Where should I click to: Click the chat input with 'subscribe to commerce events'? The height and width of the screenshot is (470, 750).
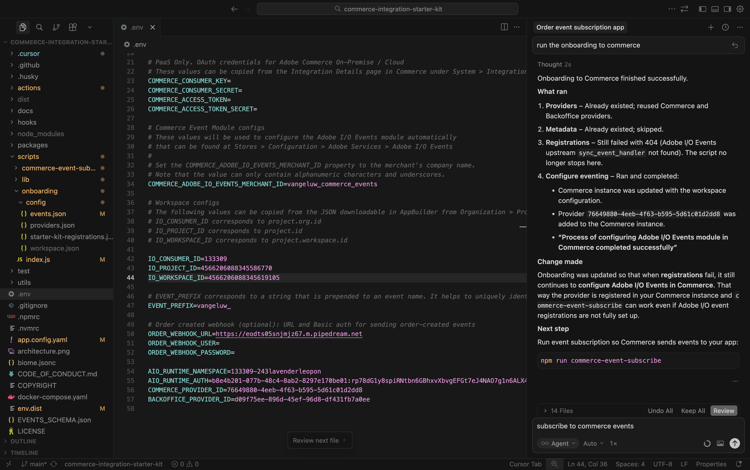[638, 426]
